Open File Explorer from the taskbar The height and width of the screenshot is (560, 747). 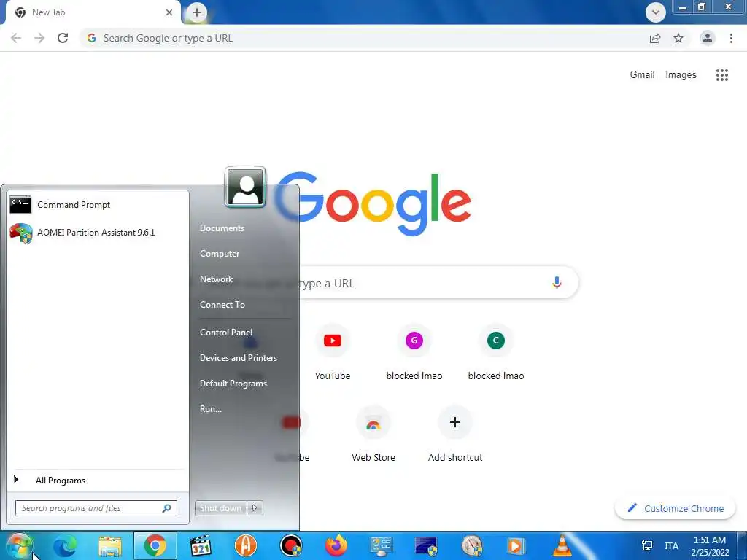tap(109, 546)
